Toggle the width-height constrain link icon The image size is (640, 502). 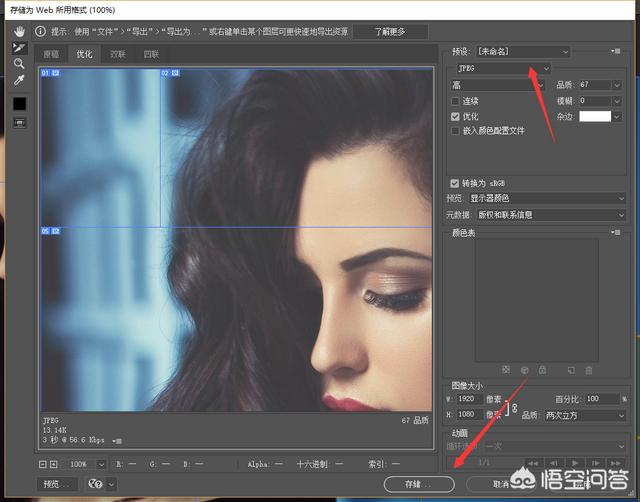515,407
